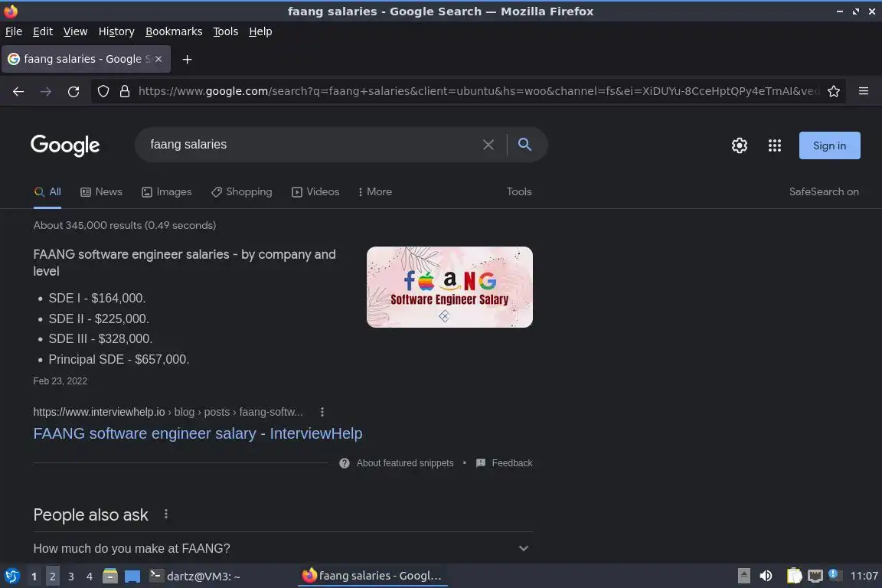882x588 pixels.
Task: Switch to the Shopping results tab
Action: pyautogui.click(x=242, y=192)
